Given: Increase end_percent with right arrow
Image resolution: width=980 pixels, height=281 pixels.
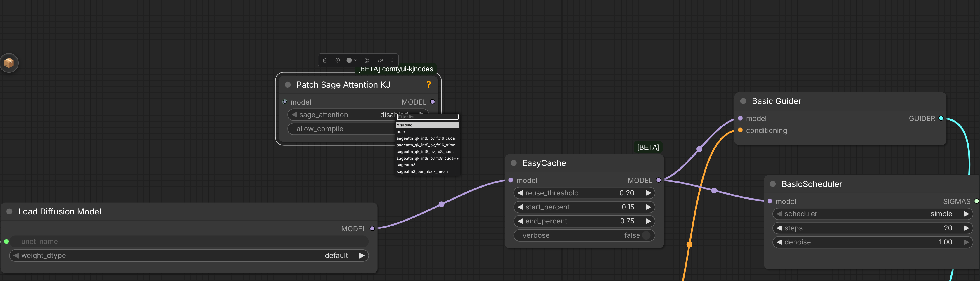Looking at the screenshot, I should click(648, 221).
